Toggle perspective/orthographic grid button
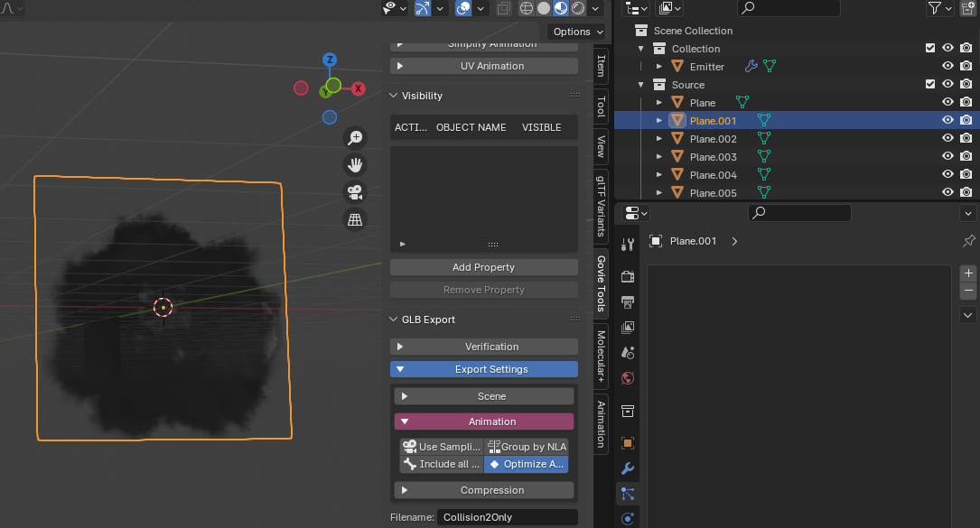Image resolution: width=980 pixels, height=528 pixels. [355, 219]
